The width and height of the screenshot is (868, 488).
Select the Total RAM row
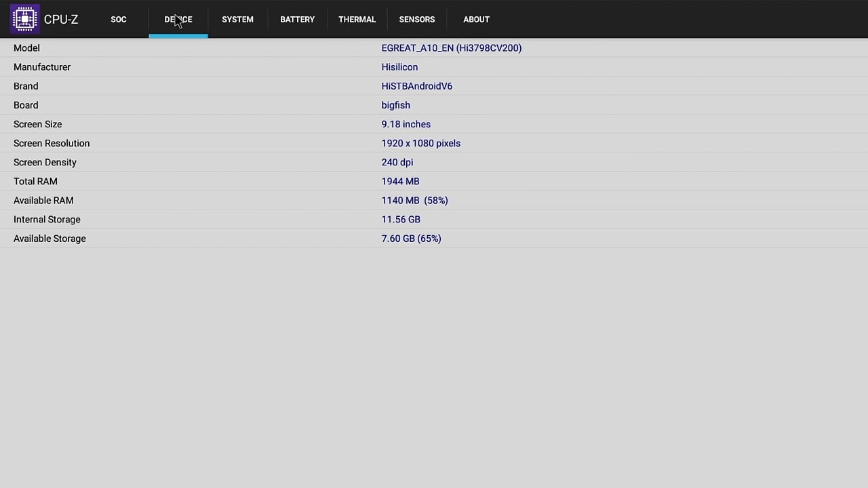400,181
